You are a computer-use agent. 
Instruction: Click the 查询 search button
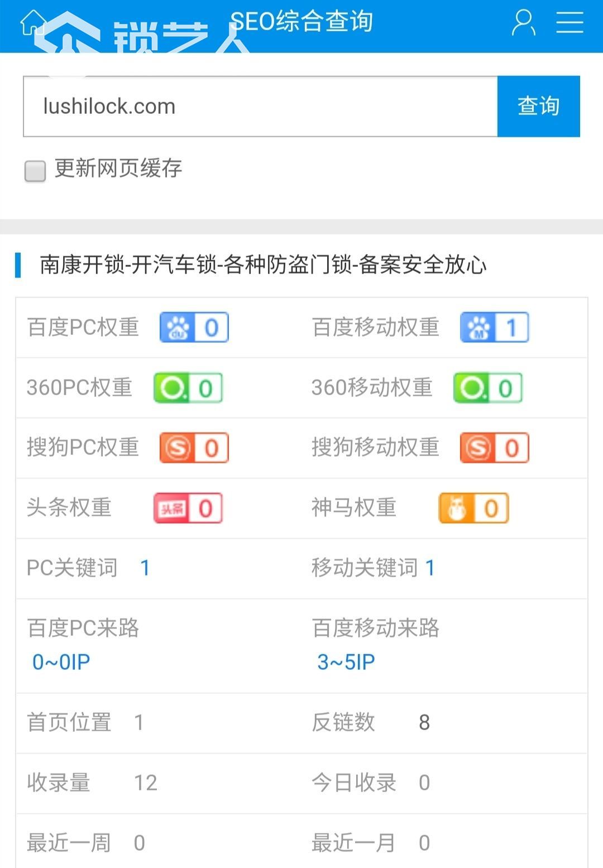[538, 106]
